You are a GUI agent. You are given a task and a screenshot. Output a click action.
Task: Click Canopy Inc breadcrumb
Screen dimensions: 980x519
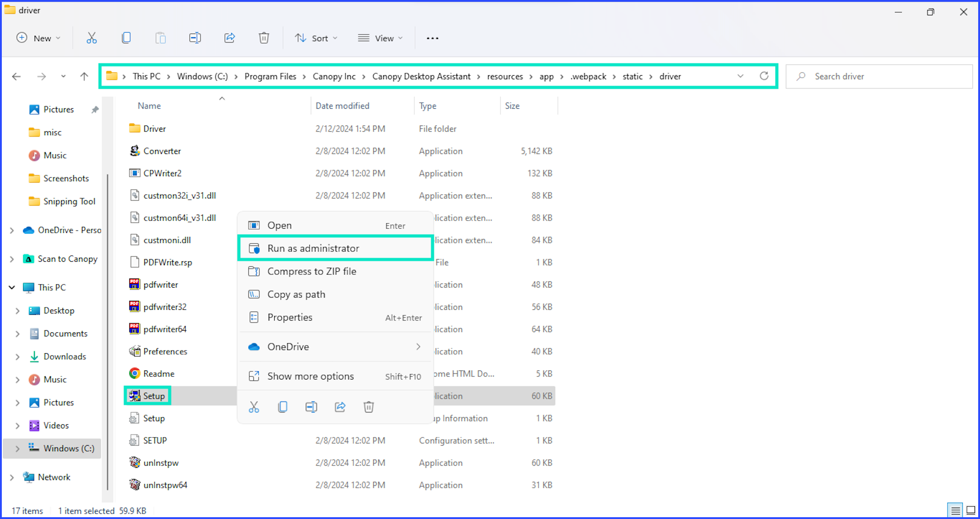pyautogui.click(x=334, y=77)
